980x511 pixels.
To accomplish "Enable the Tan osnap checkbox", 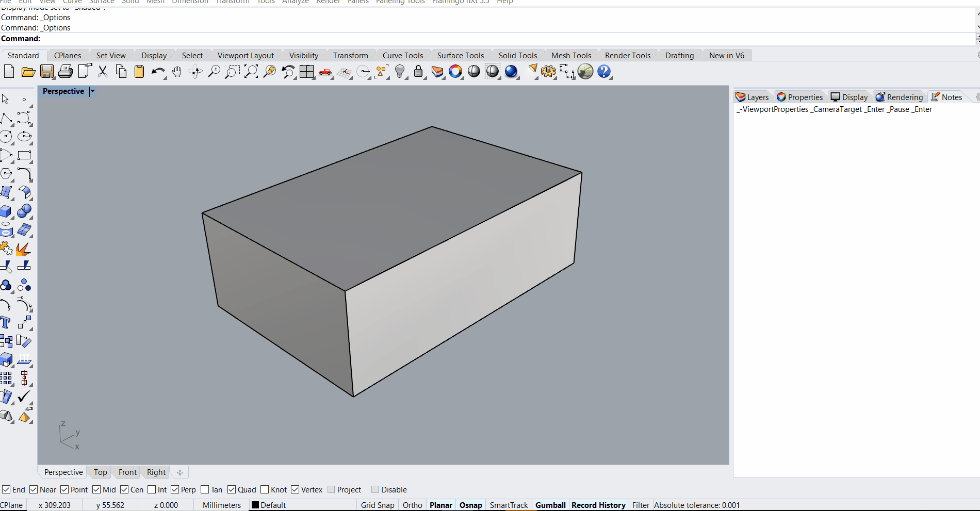I will pyautogui.click(x=205, y=489).
